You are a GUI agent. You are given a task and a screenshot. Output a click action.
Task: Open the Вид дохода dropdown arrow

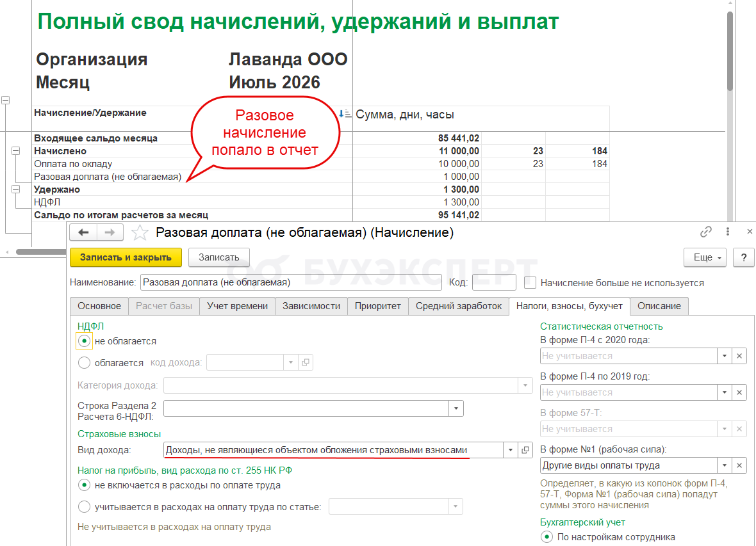510,450
